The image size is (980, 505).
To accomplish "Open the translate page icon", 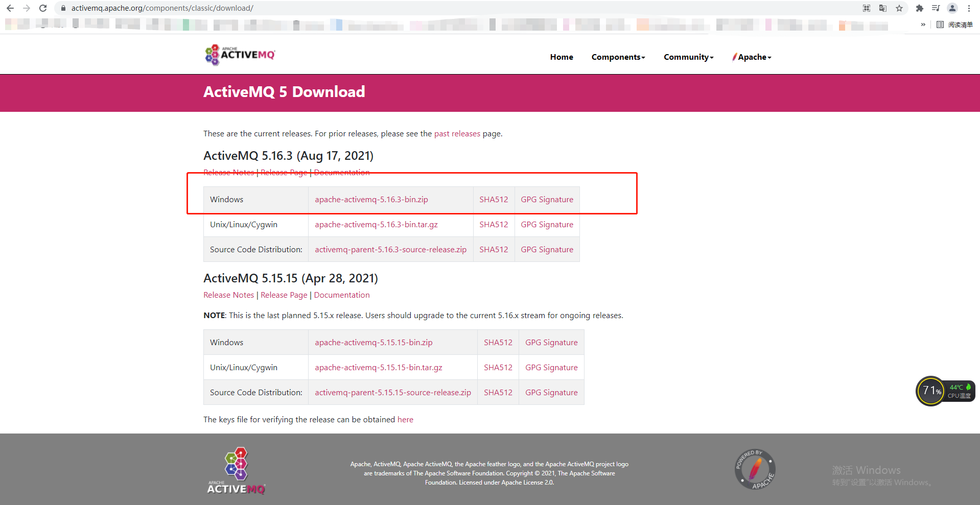I will coord(883,8).
